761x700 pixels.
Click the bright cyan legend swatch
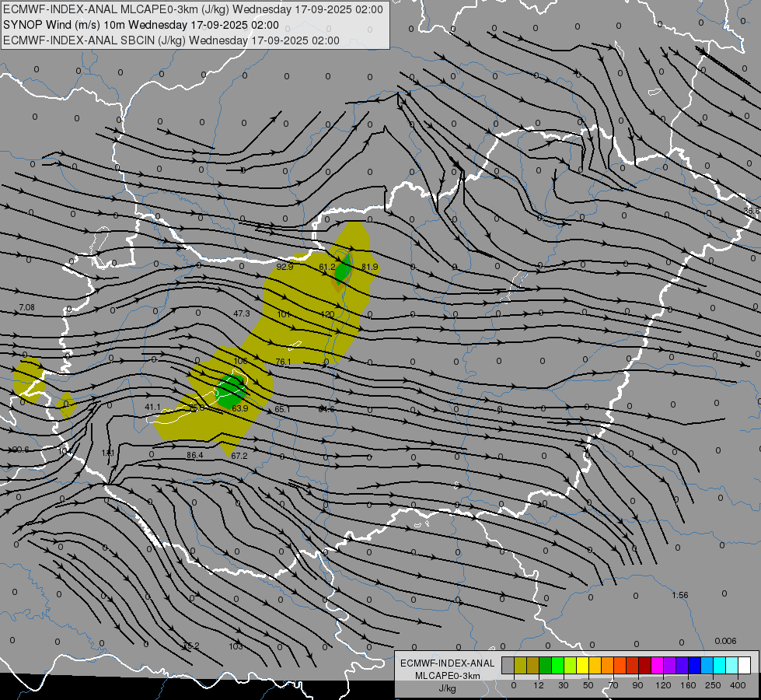pyautogui.click(x=719, y=665)
